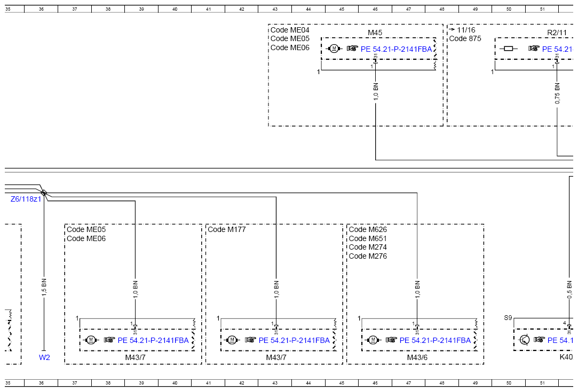Click the pointing-hand icon in the Code M177 box
Viewport: 578px width, 392px height.
click(251, 340)
